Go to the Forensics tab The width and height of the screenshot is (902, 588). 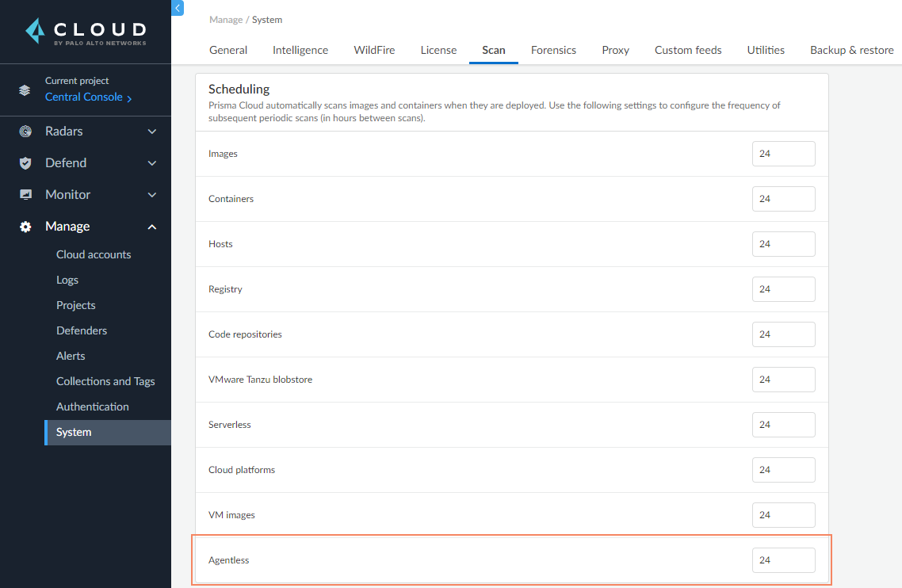[553, 50]
